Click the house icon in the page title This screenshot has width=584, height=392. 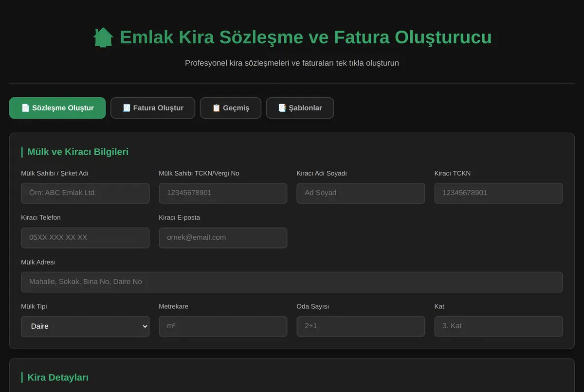pyautogui.click(x=103, y=37)
